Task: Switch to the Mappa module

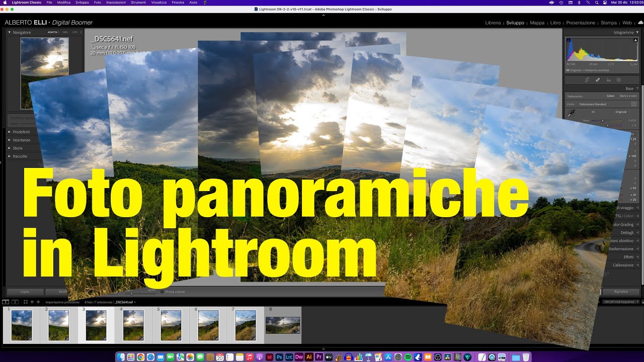Action: coord(537,23)
